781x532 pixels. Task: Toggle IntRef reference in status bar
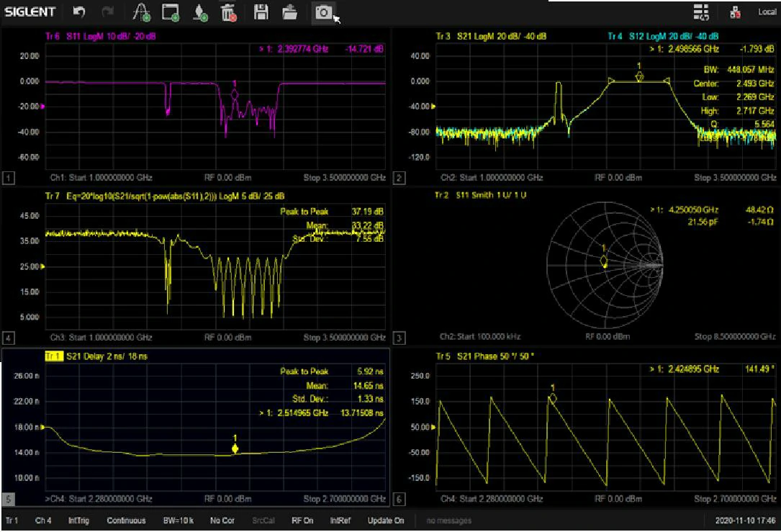340,520
